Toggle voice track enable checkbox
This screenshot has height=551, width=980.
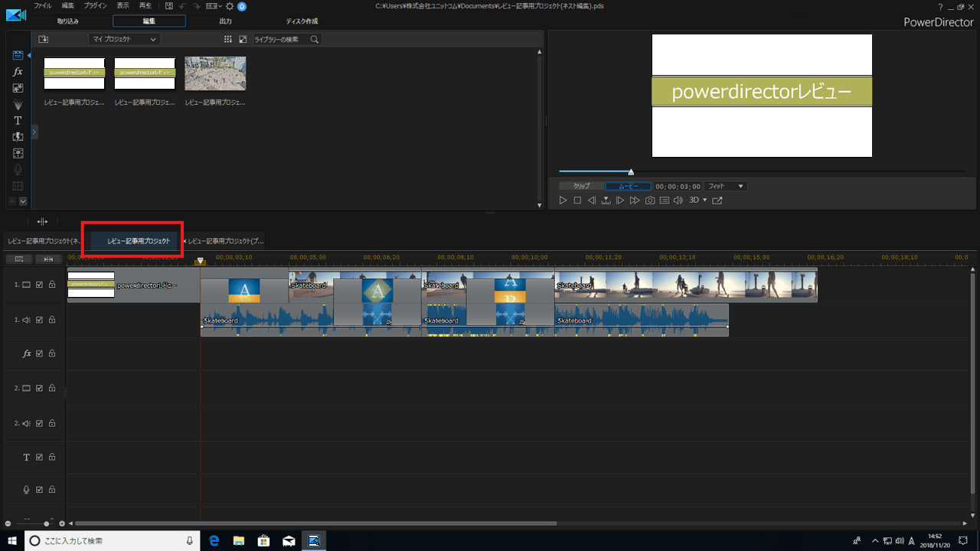tap(39, 490)
